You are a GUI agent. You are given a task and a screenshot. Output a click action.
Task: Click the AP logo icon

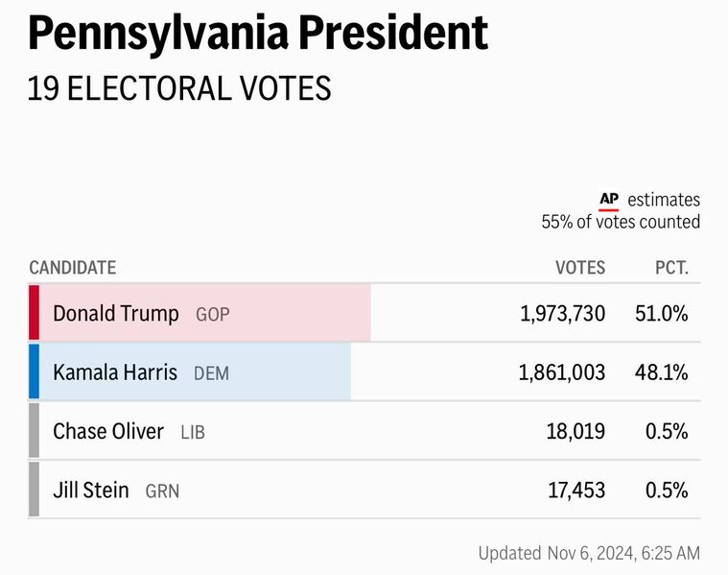pyautogui.click(x=609, y=200)
